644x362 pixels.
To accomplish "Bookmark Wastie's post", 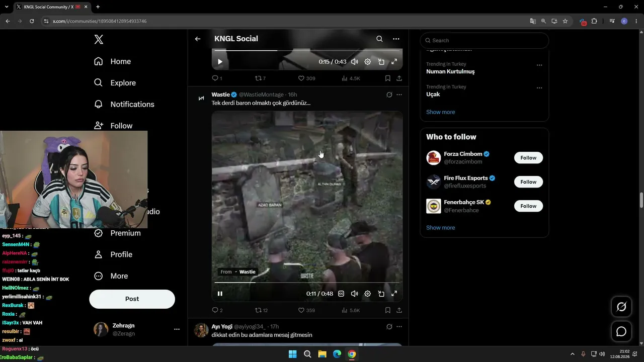I will tap(387, 310).
